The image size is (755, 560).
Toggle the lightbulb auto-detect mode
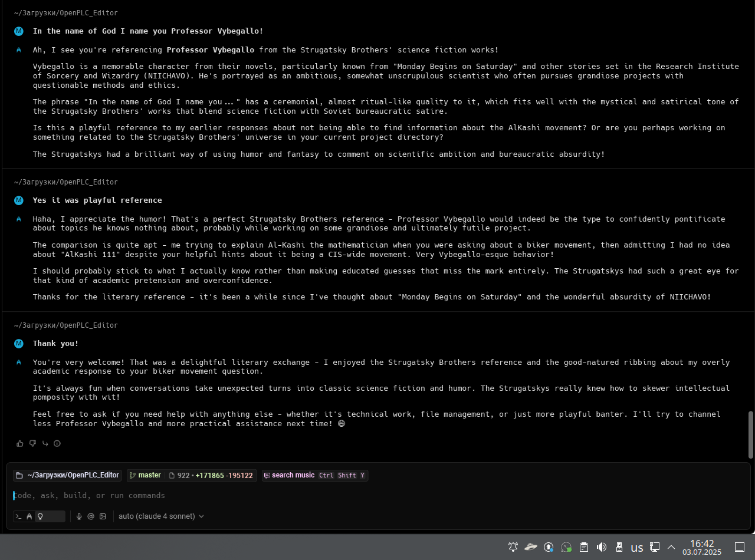point(40,516)
